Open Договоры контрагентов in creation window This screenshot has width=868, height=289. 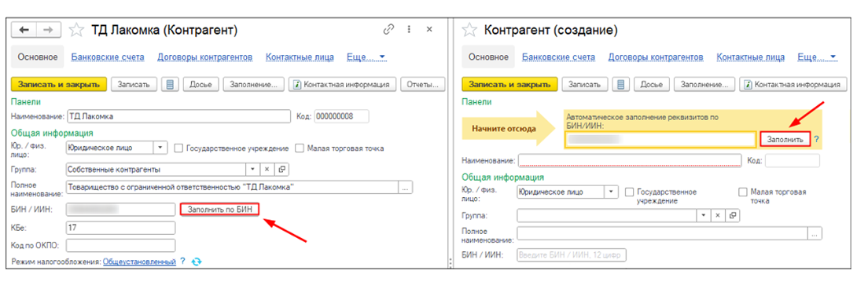point(656,57)
